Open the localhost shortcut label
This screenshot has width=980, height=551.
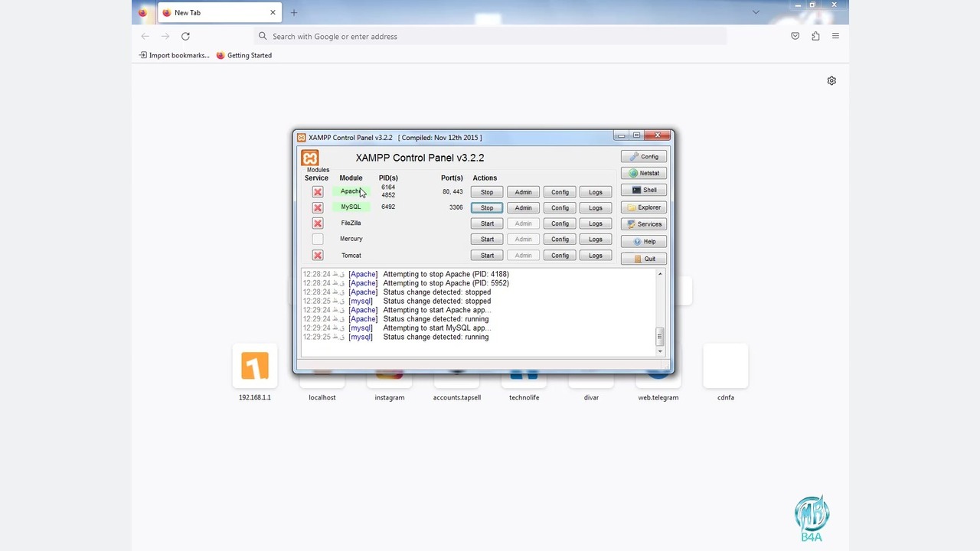tap(322, 397)
